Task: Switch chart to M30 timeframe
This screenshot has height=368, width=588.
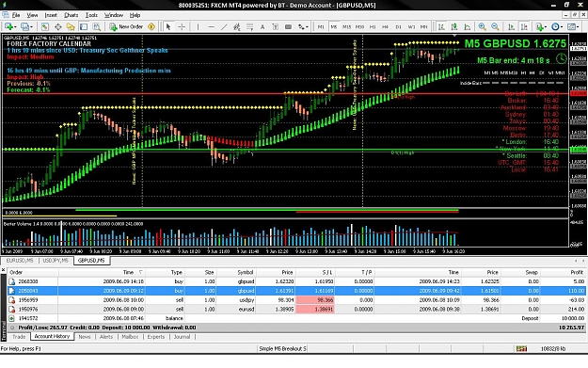Action: tap(359, 26)
